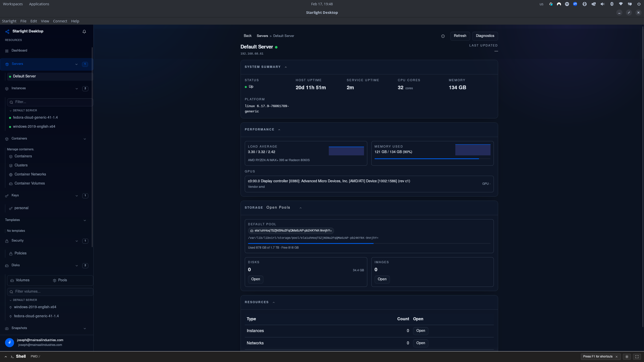The width and height of the screenshot is (644, 362).
Task: Select the personal key entry
Action: click(x=21, y=208)
